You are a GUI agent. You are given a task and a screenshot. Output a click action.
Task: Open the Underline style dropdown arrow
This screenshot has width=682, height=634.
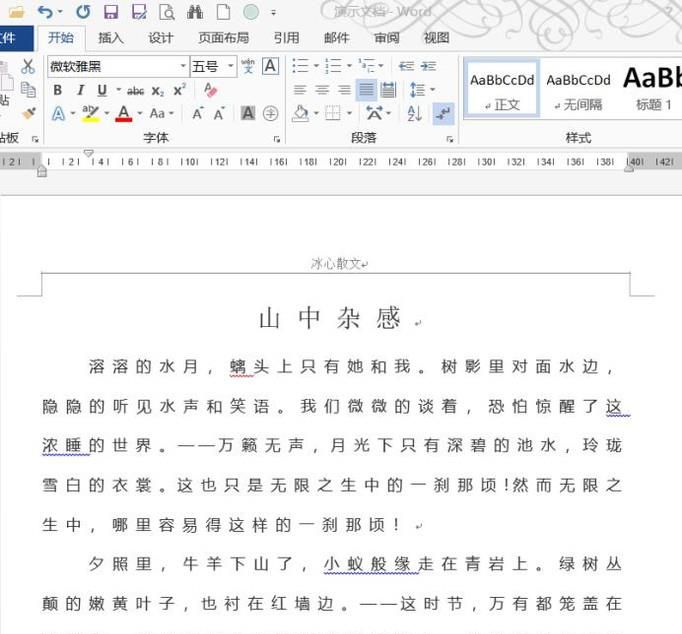coord(118,90)
